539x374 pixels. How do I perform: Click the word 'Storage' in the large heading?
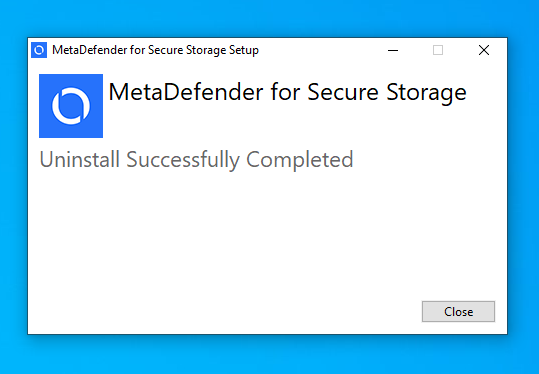click(426, 92)
